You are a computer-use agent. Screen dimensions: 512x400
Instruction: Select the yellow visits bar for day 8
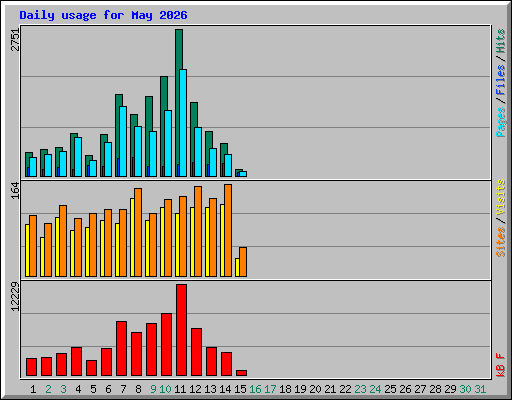132,237
